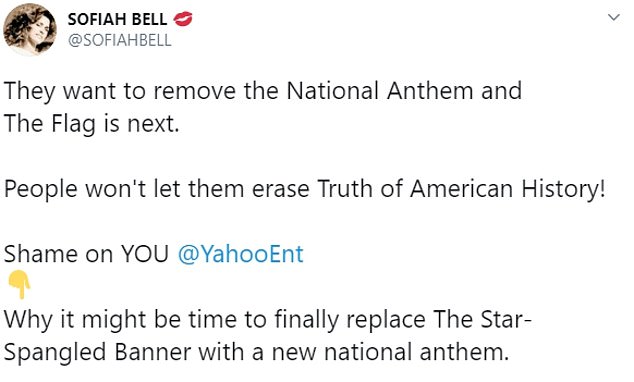634x382 pixels.
Task: Click the words 'American History!'
Action: (508, 189)
